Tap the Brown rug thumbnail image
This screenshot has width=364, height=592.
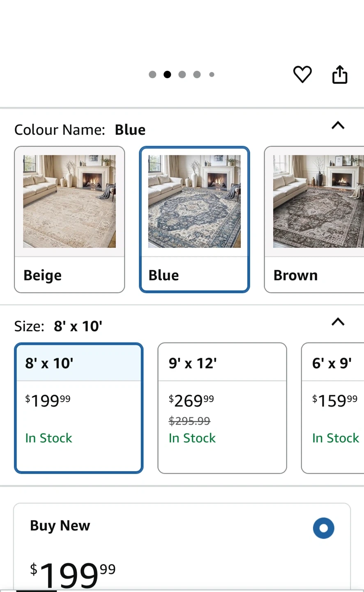tap(318, 201)
